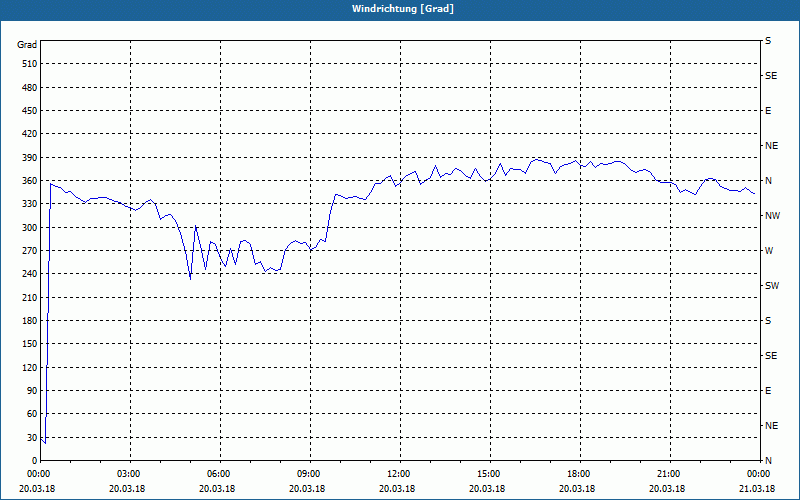Click the N compass label beside 360 gridline
This screenshot has width=800, height=500.
coord(769,181)
